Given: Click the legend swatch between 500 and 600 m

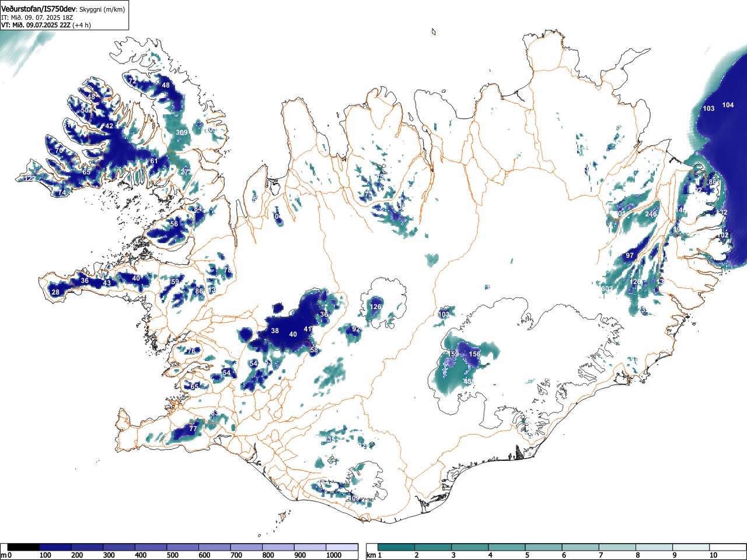Looking at the screenshot, I should tap(183, 547).
